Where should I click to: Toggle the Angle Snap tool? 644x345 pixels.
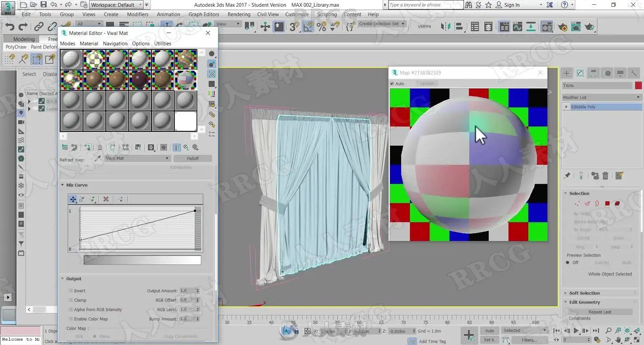[308, 27]
